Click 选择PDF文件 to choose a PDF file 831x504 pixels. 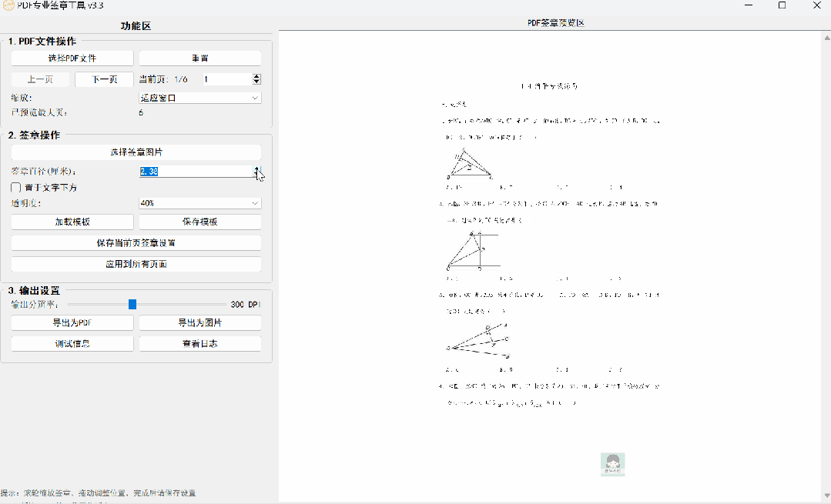pos(72,57)
